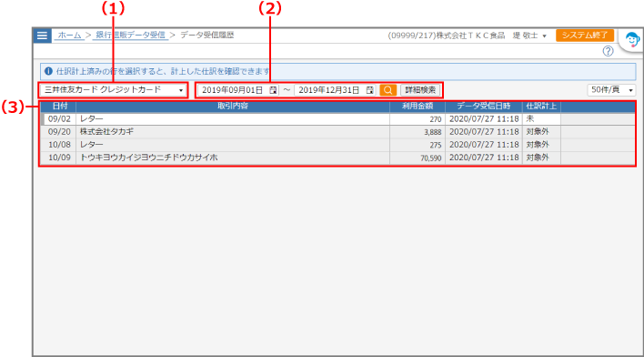Open calendar picker for end date 2019年12月31日
644x357 pixels.
[x=370, y=90]
